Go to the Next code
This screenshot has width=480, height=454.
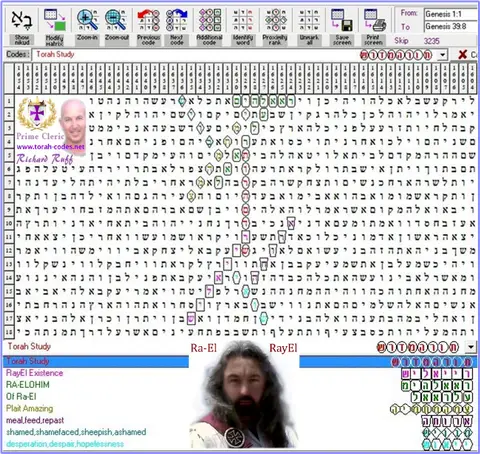pyautogui.click(x=177, y=20)
